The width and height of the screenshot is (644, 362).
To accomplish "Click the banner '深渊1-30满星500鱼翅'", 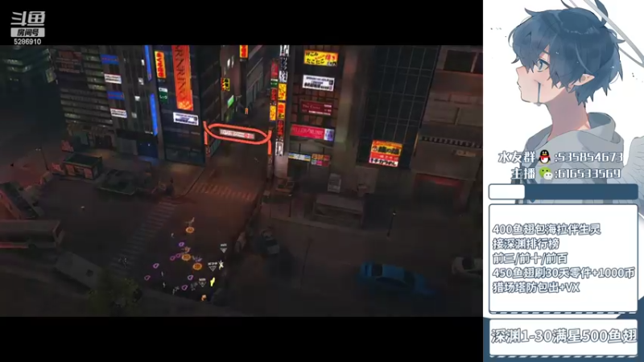I will click(563, 337).
